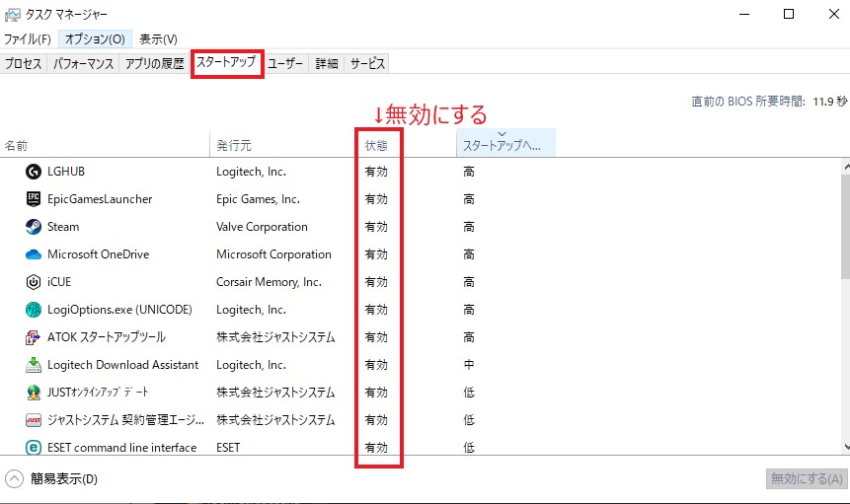
Task: Sort by the 状態 column header
Action: [406, 145]
